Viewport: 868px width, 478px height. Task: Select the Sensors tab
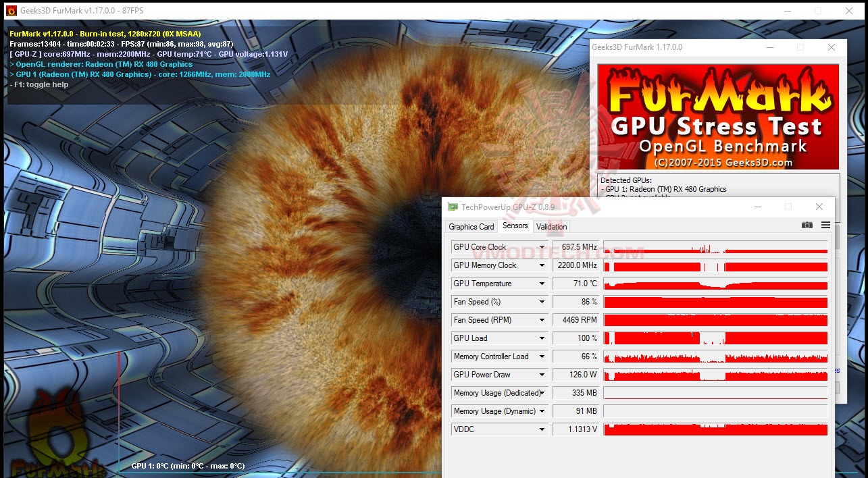point(515,225)
